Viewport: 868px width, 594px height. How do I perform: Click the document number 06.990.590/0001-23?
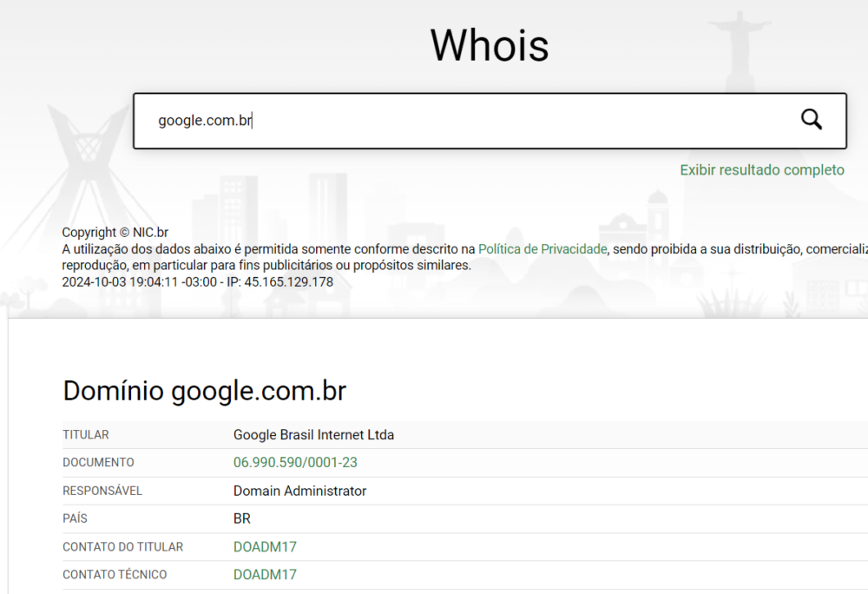[295, 462]
